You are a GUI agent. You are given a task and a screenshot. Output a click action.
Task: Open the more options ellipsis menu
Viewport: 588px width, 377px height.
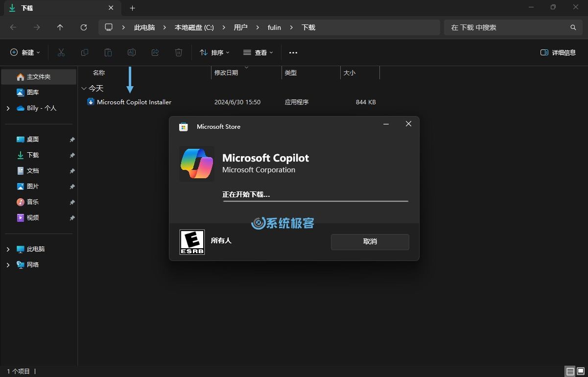click(x=293, y=52)
